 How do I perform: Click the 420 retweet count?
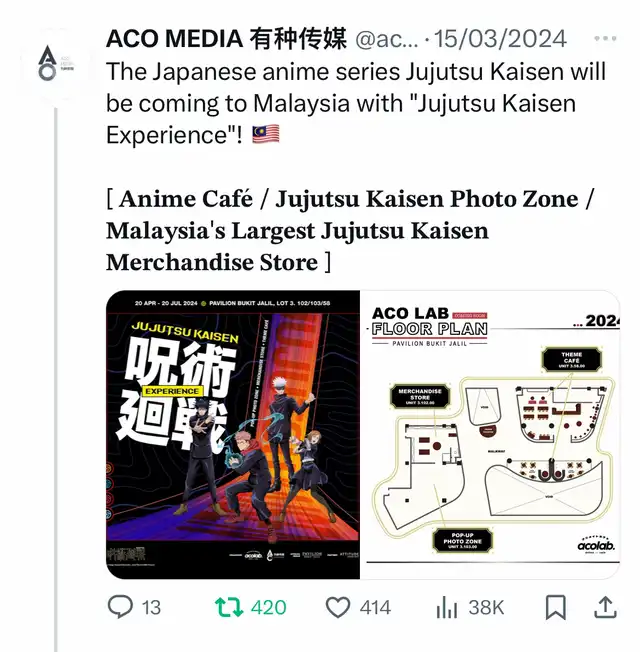269,608
